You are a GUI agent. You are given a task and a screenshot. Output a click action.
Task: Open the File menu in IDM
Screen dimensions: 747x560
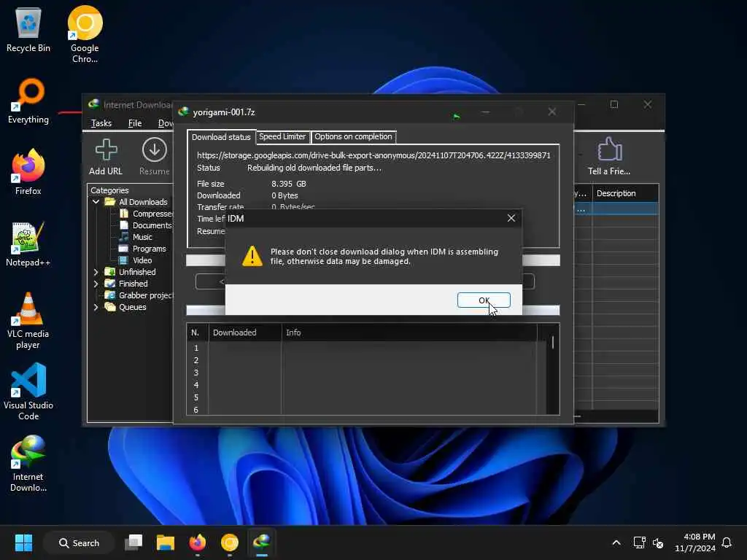pos(135,123)
